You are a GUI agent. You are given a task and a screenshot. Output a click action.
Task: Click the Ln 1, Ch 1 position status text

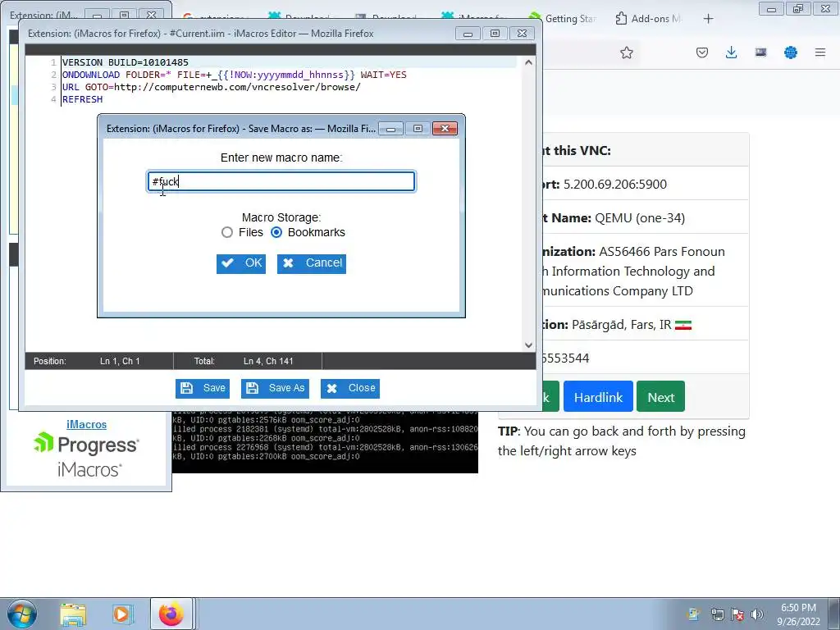pos(120,361)
